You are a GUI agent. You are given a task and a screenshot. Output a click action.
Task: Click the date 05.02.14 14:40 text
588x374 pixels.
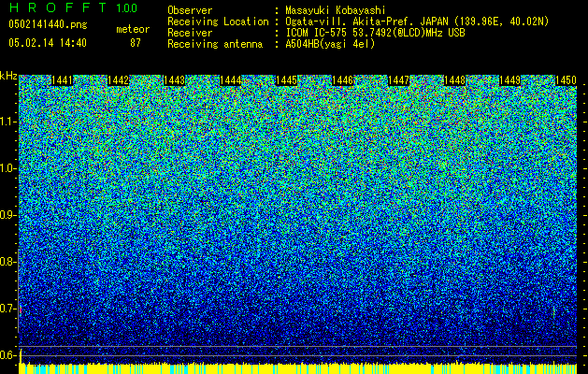point(48,43)
